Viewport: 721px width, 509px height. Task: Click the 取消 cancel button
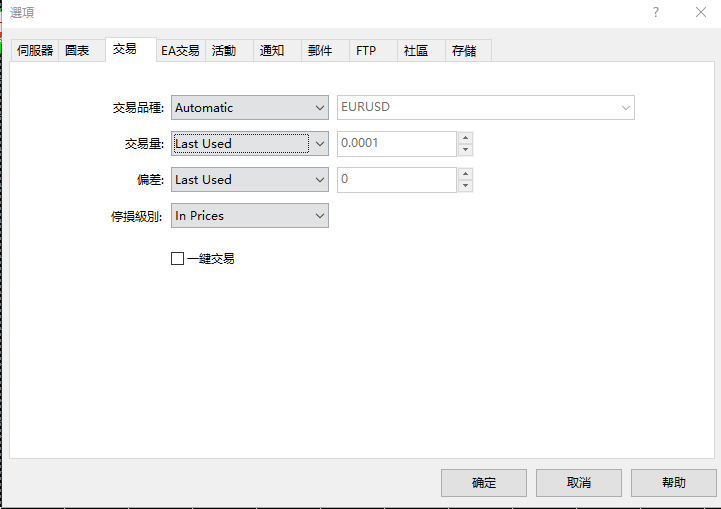coord(578,483)
